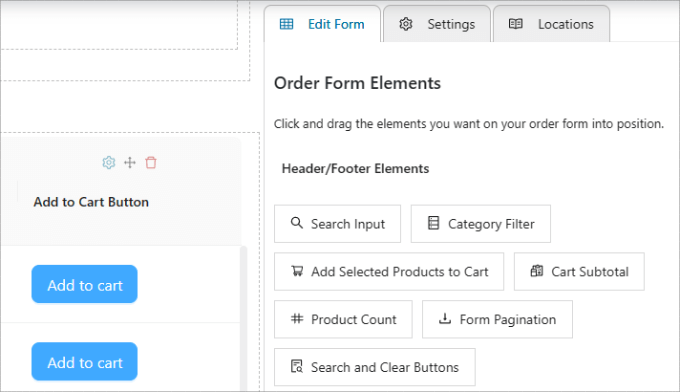Open the Add to Cart Button settings gear
The image size is (680, 392).
click(108, 163)
